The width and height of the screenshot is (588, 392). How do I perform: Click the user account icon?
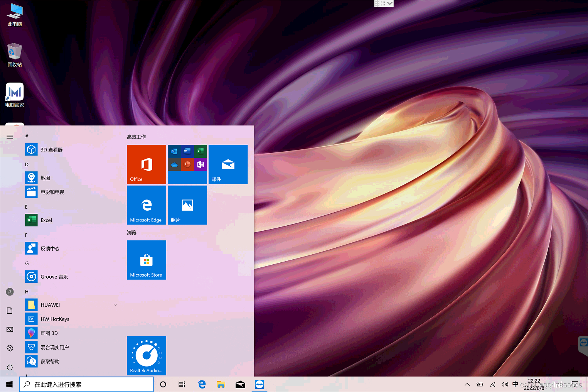[10, 292]
